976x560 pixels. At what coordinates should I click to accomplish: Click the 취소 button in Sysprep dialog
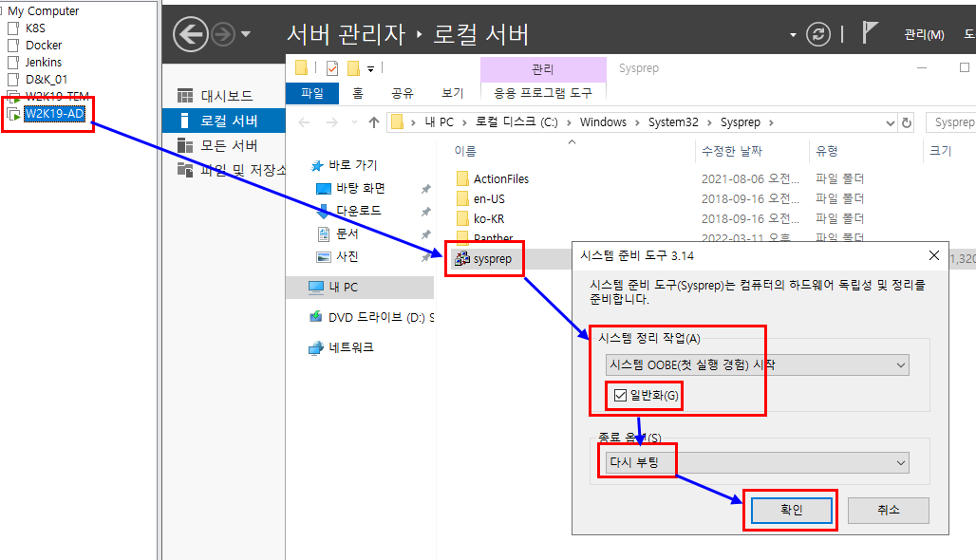coord(889,511)
